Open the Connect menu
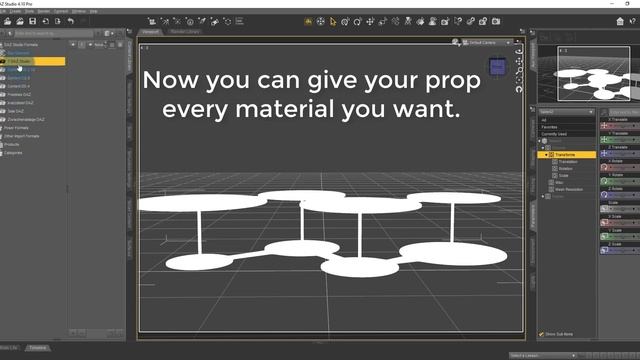The height and width of the screenshot is (360, 640). tap(61, 11)
